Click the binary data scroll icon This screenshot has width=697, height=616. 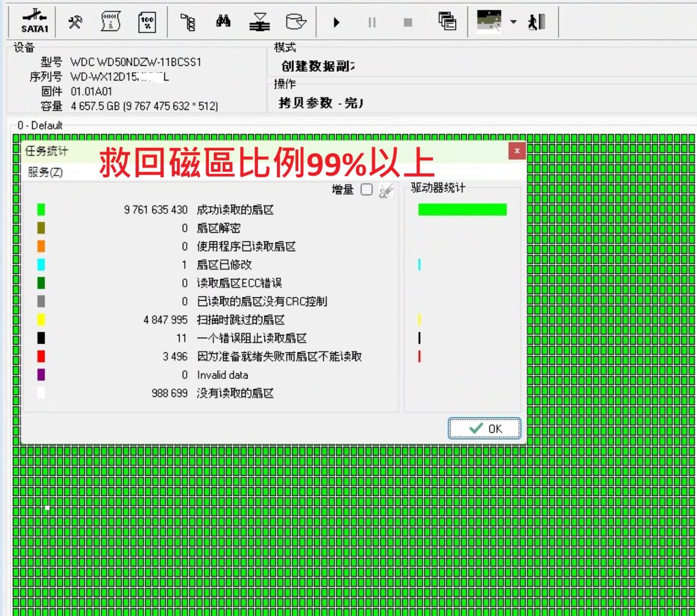(110, 22)
